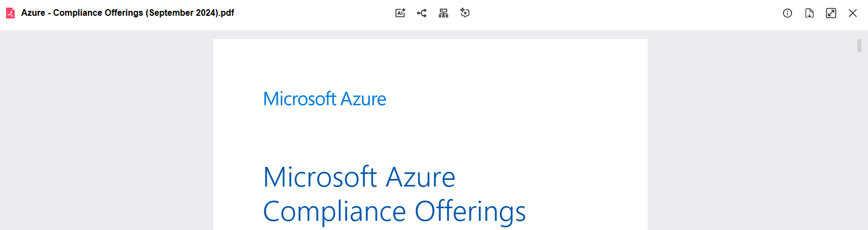Click the small Microsoft Azure logo text
868x230 pixels.
click(325, 99)
